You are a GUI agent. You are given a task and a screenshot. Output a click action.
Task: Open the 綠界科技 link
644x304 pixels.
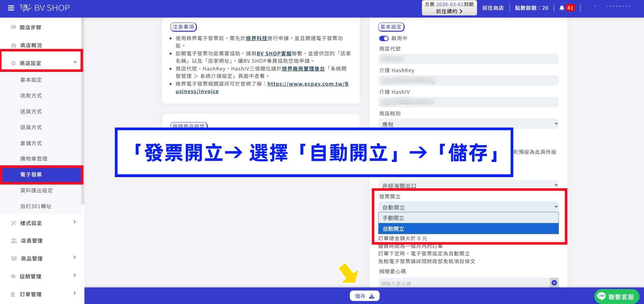coord(256,38)
